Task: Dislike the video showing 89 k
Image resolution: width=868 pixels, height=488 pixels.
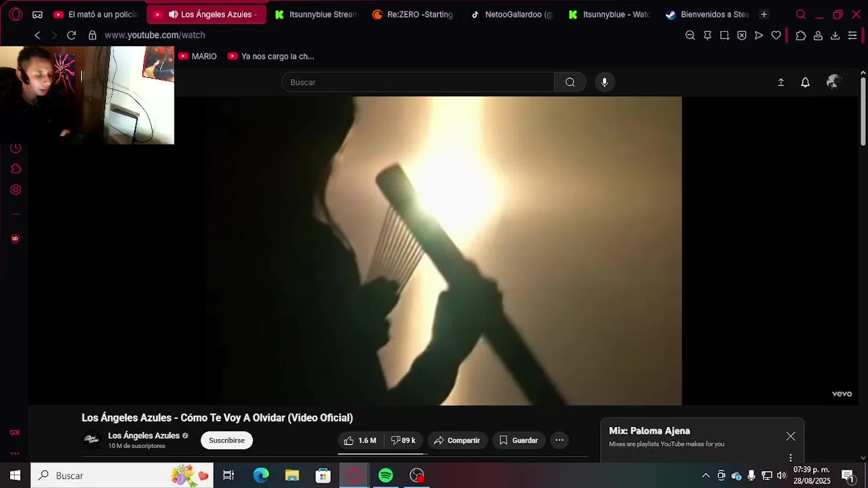Action: (x=404, y=441)
